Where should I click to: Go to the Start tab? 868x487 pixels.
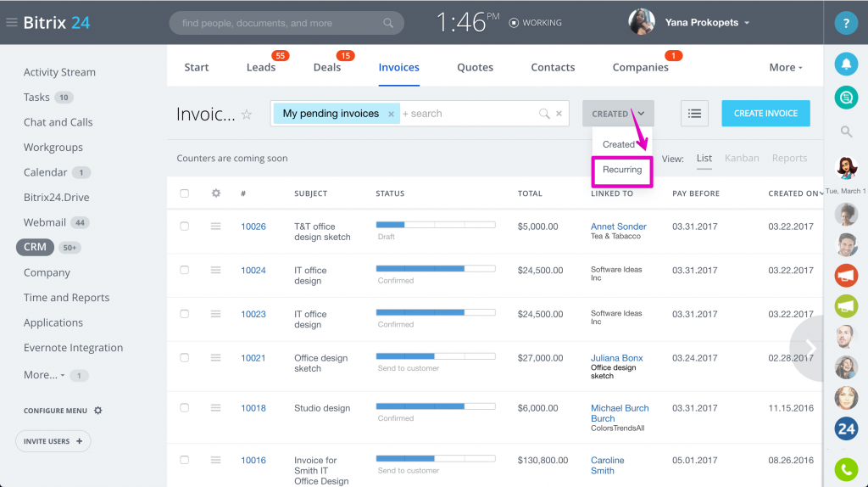[x=197, y=67]
